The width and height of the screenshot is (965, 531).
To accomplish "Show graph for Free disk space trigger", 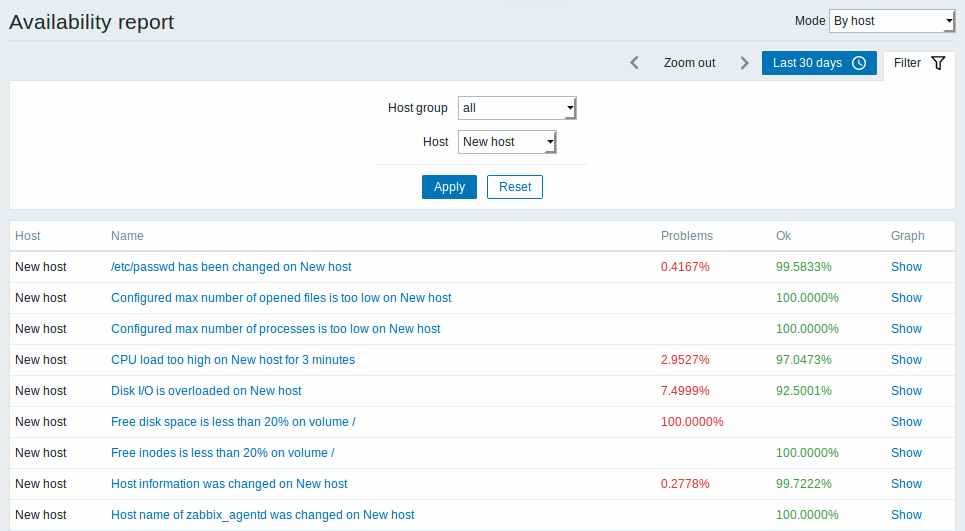I will (906, 422).
